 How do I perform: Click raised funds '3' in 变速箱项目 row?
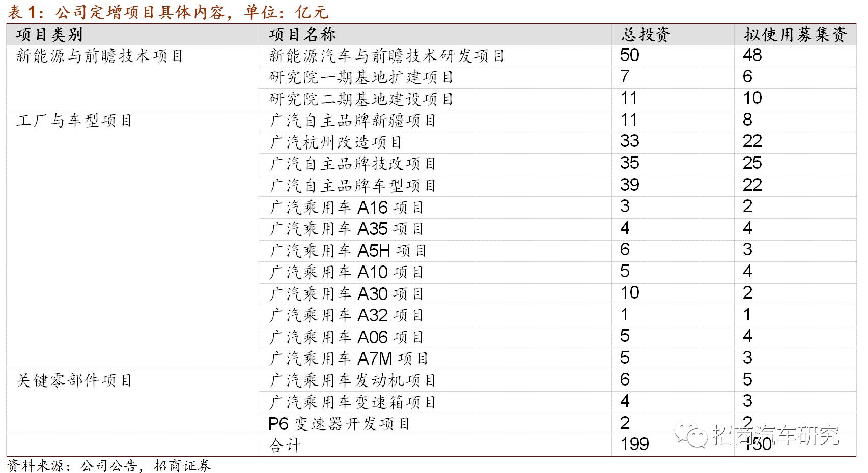tap(747, 401)
